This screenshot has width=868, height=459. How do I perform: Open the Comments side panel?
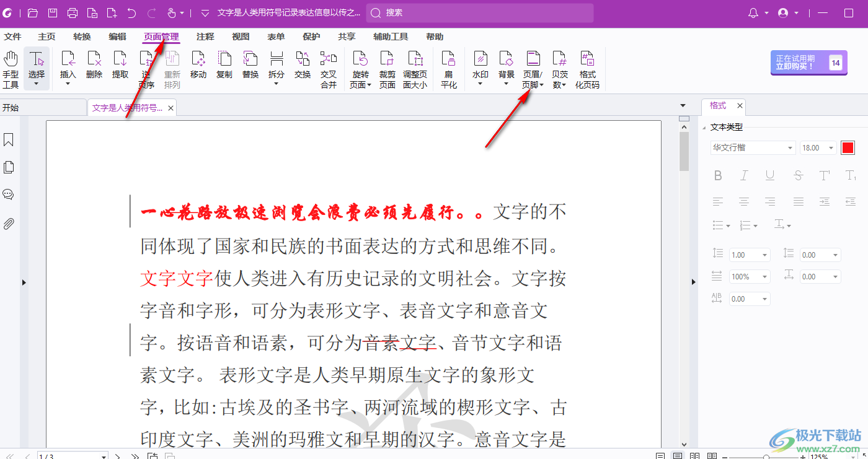(x=9, y=195)
